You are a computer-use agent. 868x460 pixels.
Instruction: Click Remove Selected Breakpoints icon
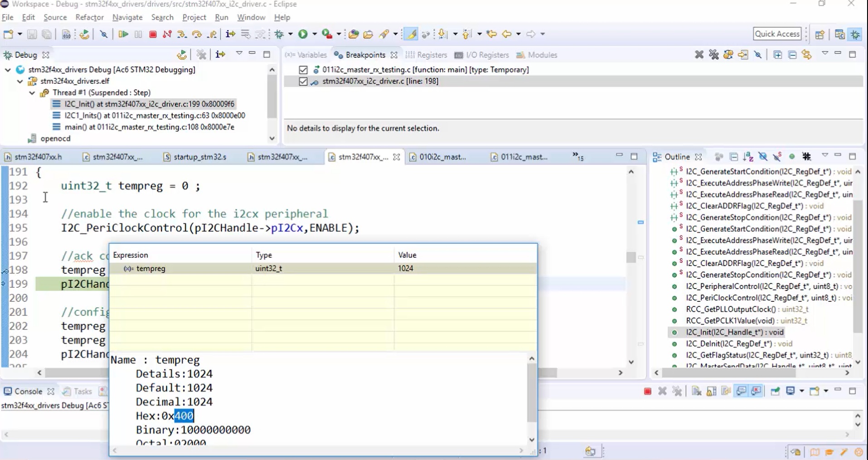699,55
